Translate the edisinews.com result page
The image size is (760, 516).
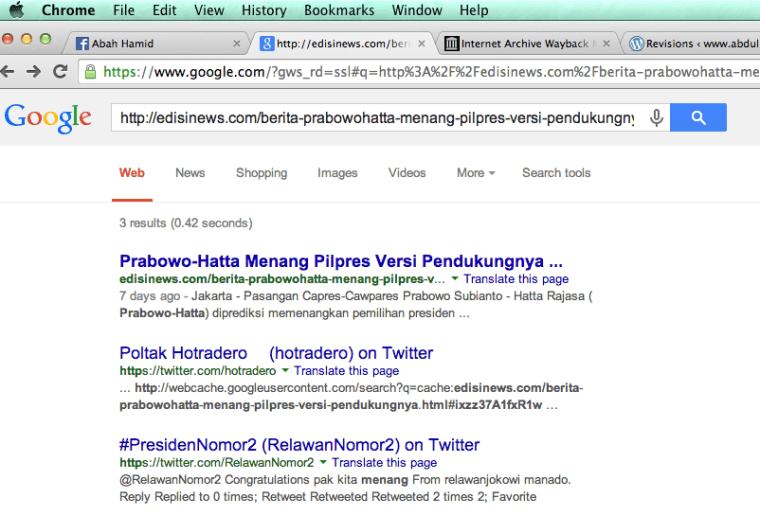point(516,279)
